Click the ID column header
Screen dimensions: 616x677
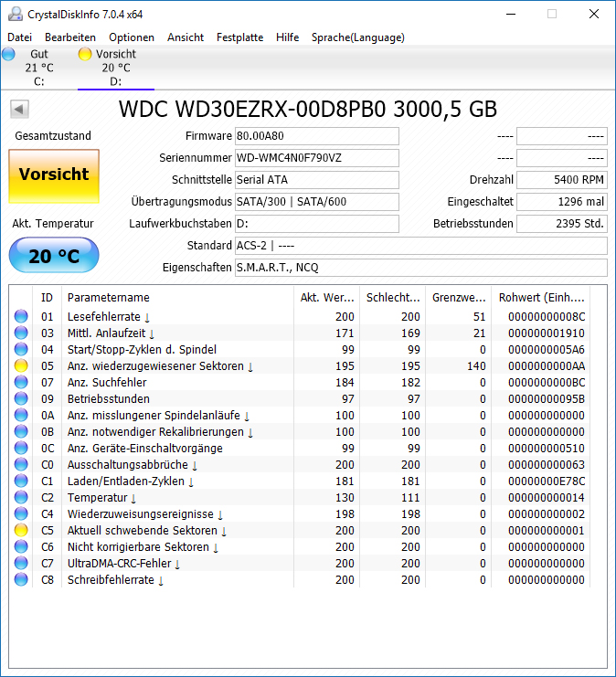48,298
